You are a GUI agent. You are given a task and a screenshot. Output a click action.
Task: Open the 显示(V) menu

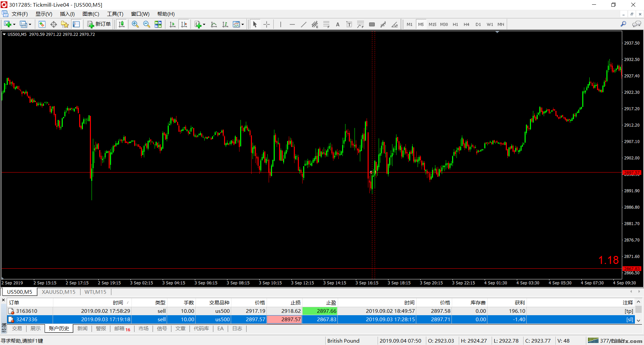44,14
